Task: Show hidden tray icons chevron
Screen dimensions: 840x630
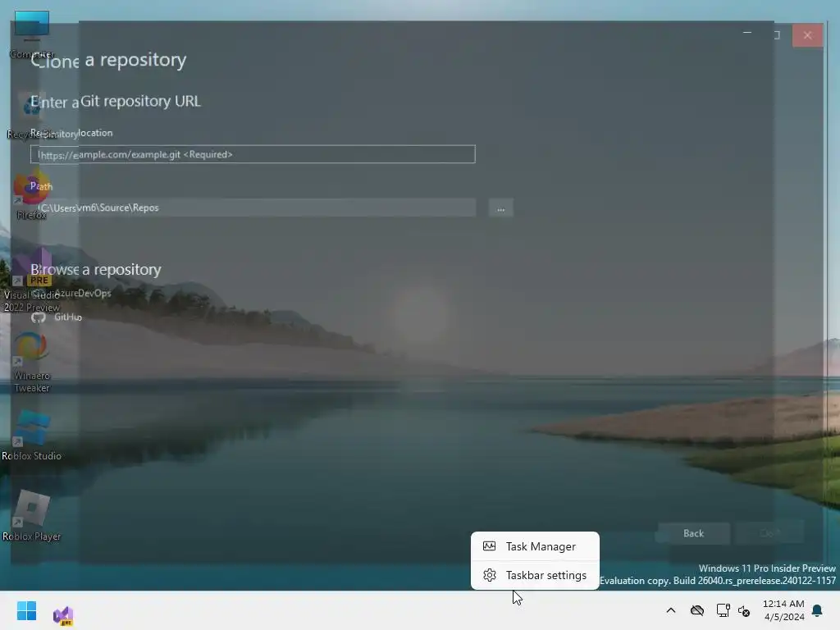Action: 671,610
